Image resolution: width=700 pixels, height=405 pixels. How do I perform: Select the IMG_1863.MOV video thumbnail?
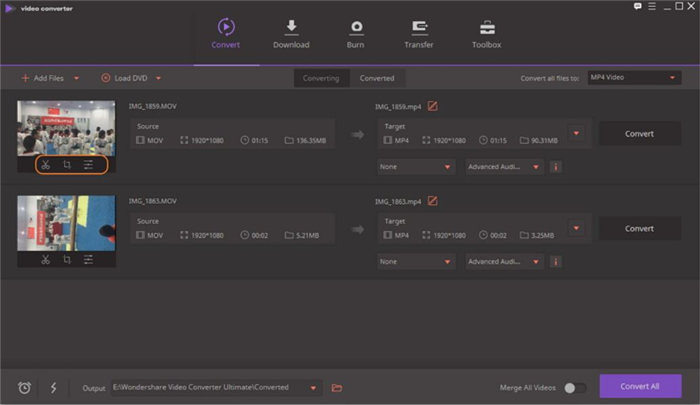[66, 222]
